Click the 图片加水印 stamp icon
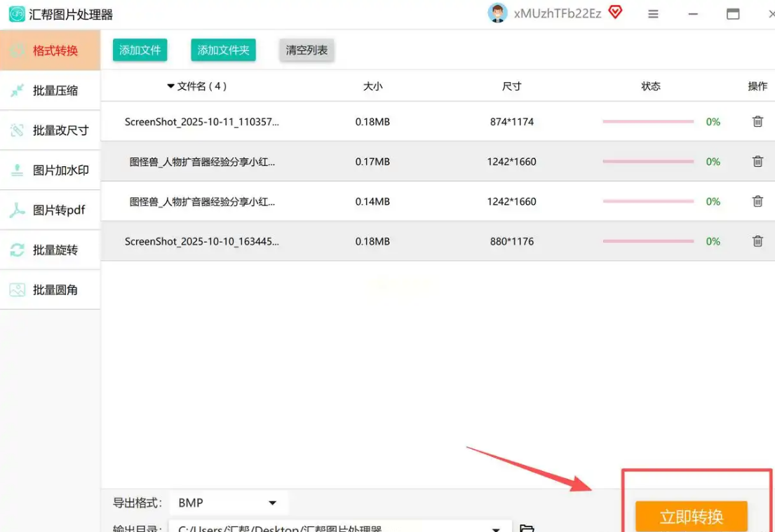 coord(18,170)
